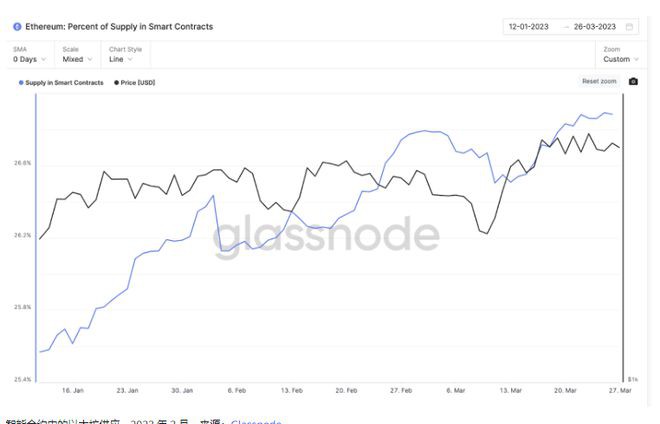This screenshot has width=660, height=424.
Task: Click the 6. Feb axis label
Action: click(237, 391)
